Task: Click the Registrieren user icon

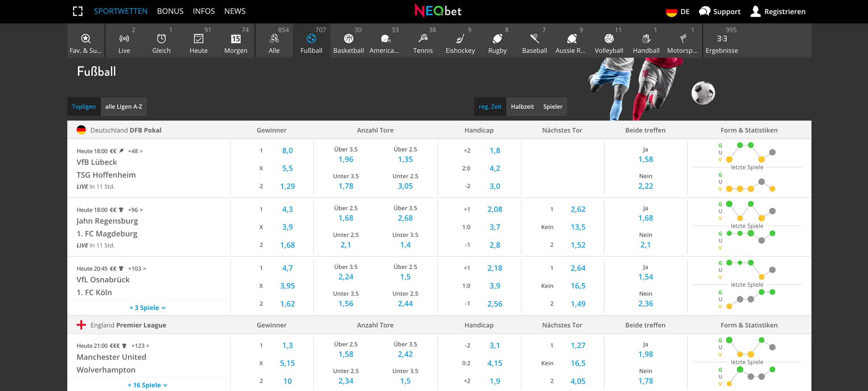Action: pos(756,11)
